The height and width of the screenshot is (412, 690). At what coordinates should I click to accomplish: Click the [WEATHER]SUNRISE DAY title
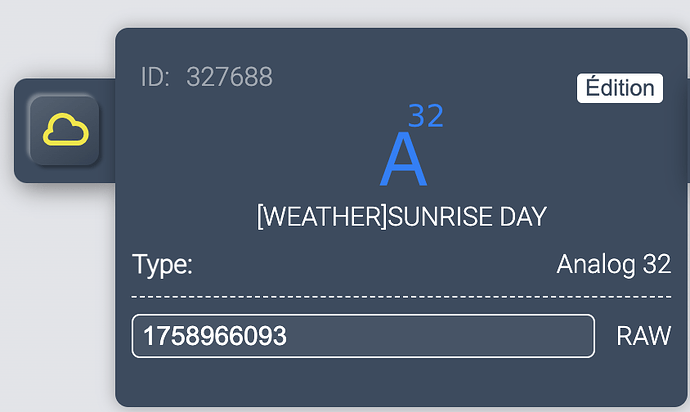(x=401, y=217)
